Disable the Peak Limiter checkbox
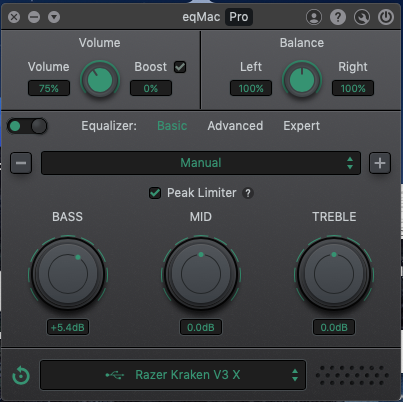Screen dimensions: 403x402 point(155,193)
